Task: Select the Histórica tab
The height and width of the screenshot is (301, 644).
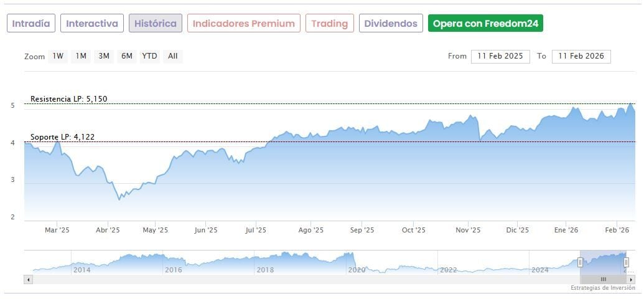Action: [156, 24]
